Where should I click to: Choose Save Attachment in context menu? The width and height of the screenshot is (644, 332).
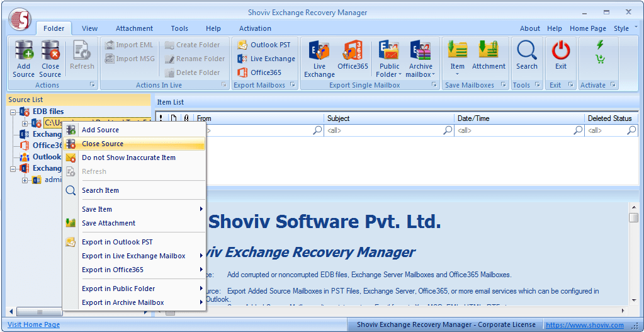[x=134, y=223]
